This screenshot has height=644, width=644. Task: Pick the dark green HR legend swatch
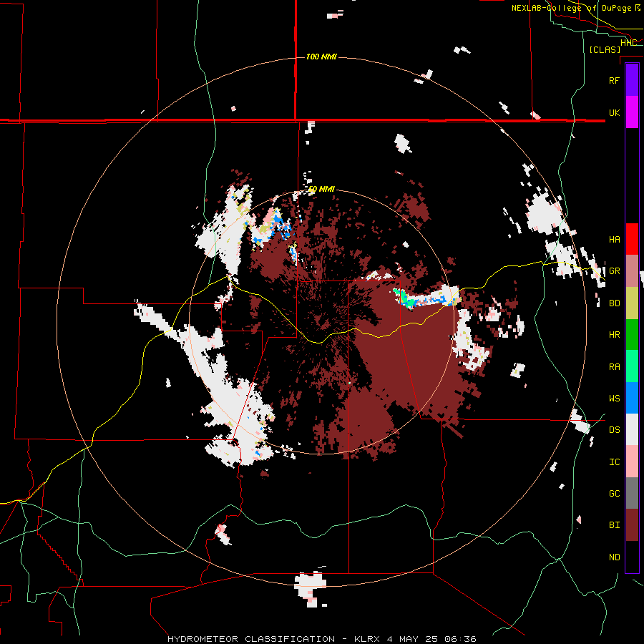click(632, 335)
